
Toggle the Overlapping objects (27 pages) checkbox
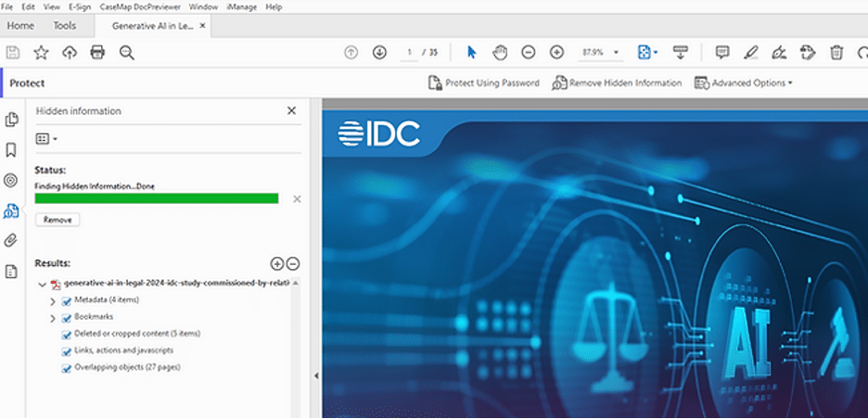click(x=67, y=368)
